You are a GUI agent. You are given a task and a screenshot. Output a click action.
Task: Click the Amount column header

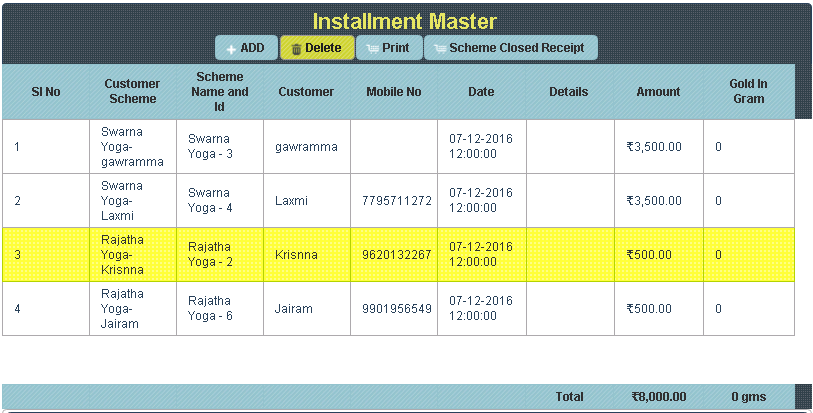(x=658, y=92)
